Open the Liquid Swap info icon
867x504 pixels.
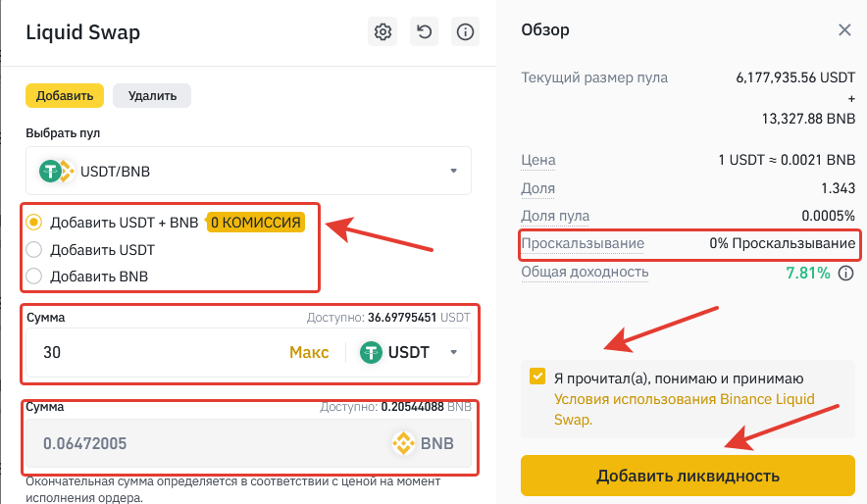coord(465,31)
